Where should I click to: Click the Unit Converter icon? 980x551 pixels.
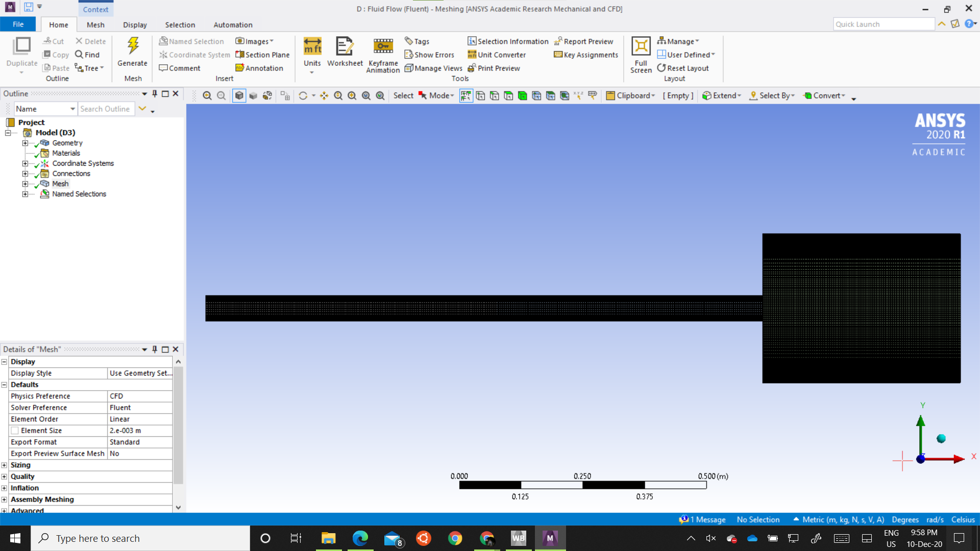[472, 55]
